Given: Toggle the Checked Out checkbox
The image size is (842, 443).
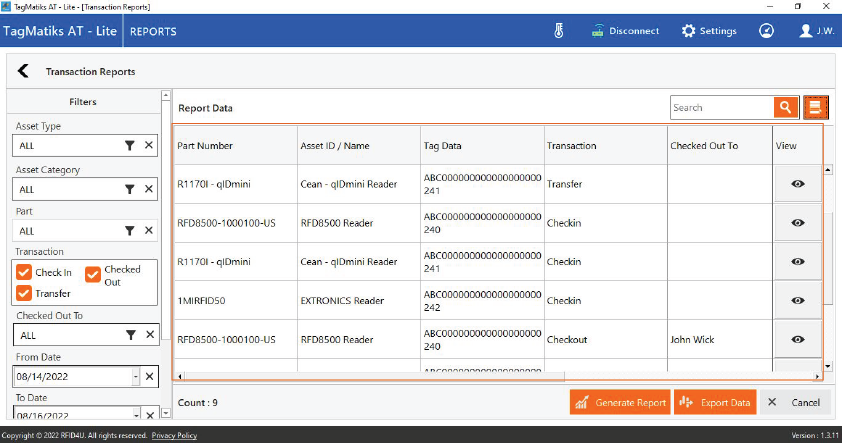Looking at the screenshot, I should pos(93,273).
